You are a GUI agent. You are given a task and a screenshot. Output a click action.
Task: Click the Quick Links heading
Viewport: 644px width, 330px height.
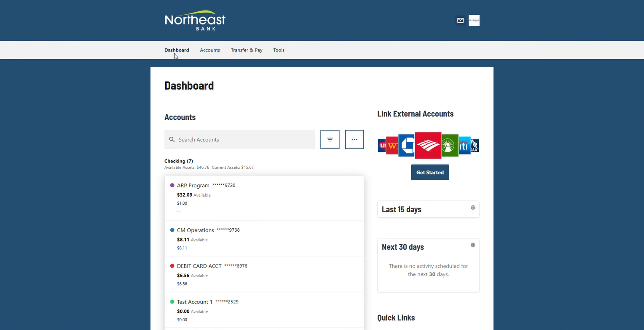396,318
